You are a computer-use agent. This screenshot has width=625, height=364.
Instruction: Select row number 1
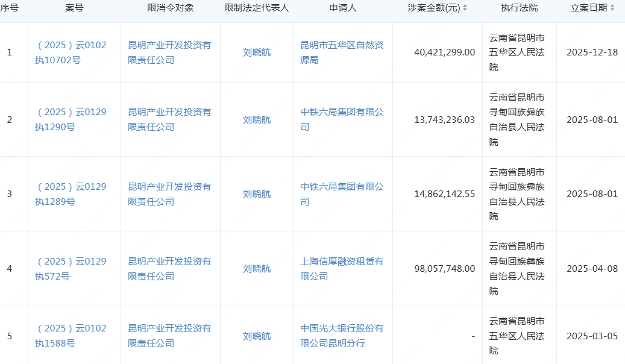[x=10, y=52]
